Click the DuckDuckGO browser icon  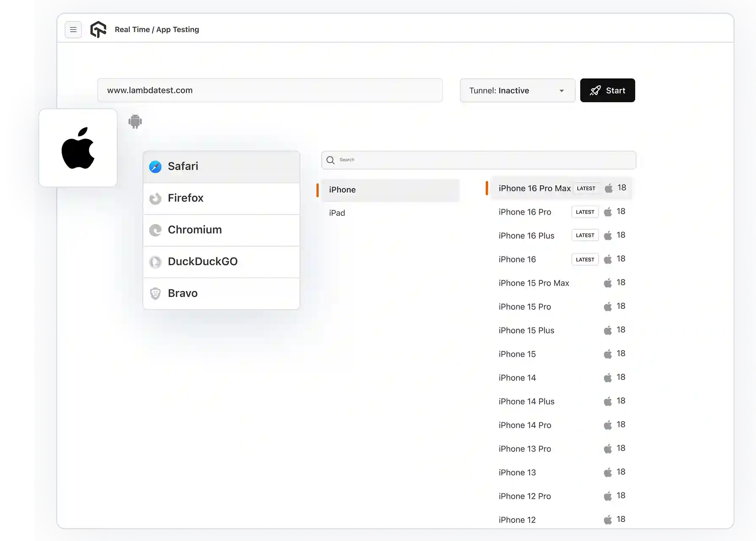point(155,262)
